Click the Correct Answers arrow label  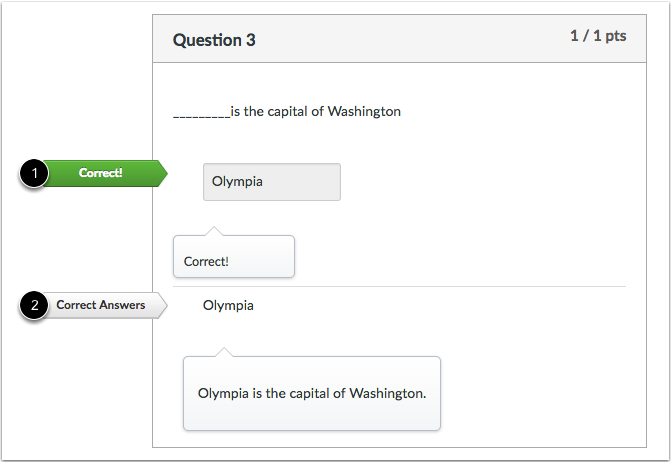105,305
